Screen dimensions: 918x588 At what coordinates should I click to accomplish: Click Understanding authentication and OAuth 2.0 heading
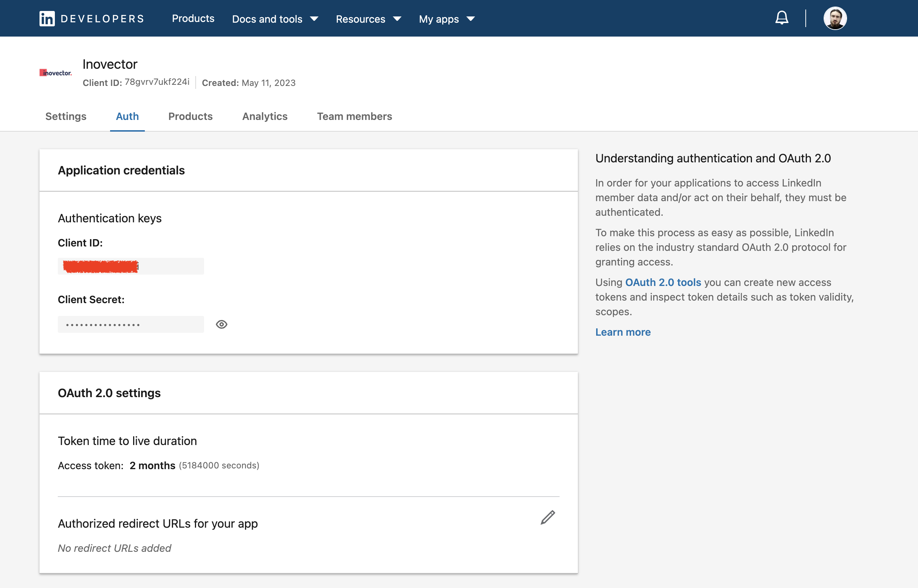click(713, 158)
